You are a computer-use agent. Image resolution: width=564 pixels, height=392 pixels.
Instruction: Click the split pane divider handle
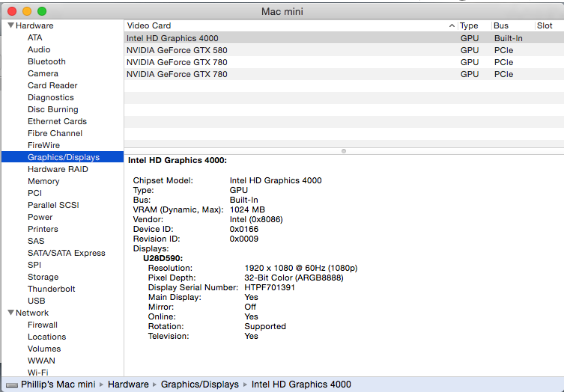344,151
